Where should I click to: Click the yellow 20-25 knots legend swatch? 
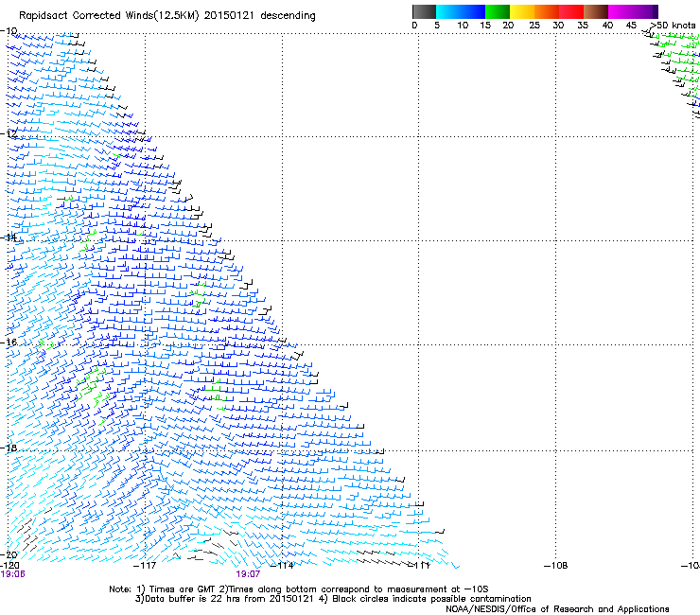[x=522, y=11]
